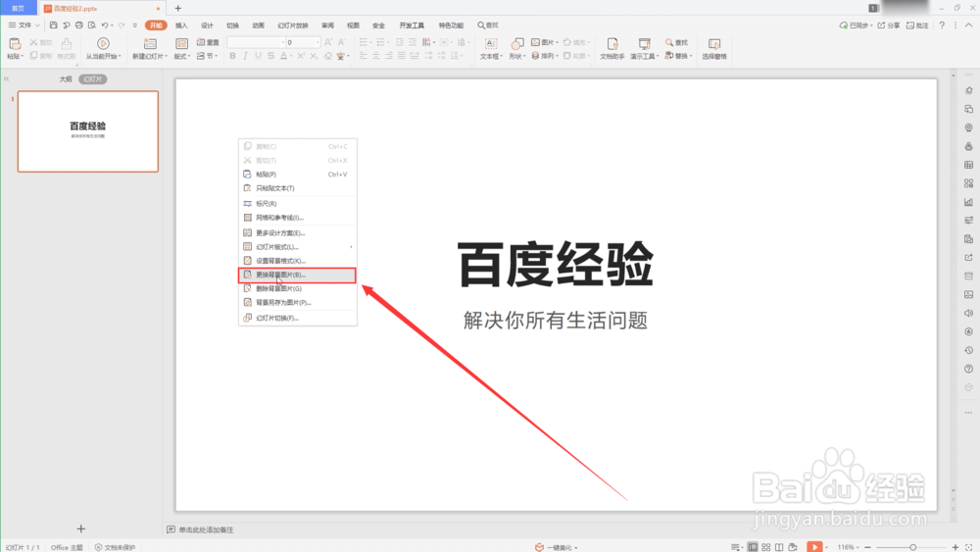Click the Italic I icon
Screen dimensions: 980x552
coord(245,56)
